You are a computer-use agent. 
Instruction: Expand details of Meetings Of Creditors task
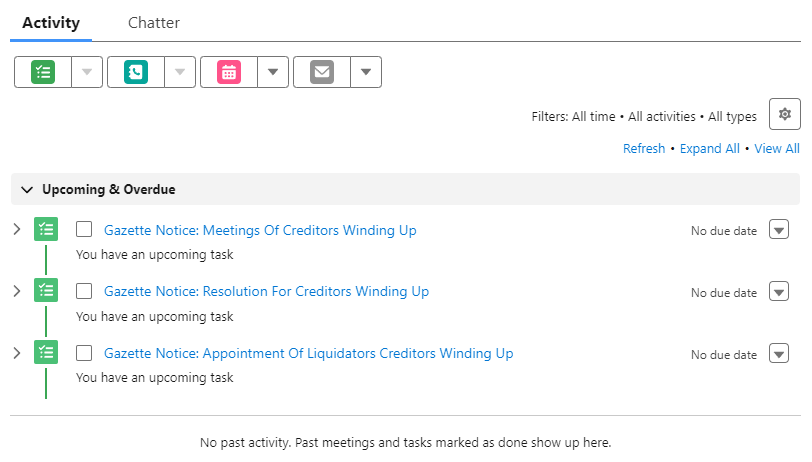[17, 229]
